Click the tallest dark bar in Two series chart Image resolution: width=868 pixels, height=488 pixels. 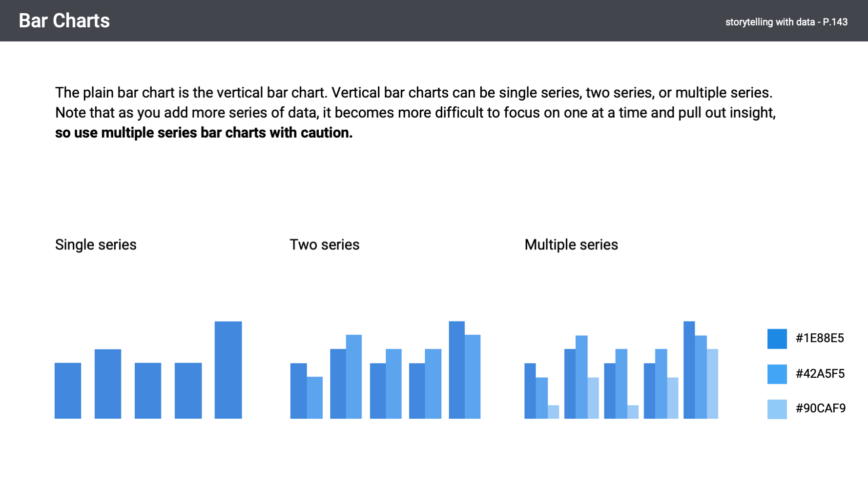point(456,369)
